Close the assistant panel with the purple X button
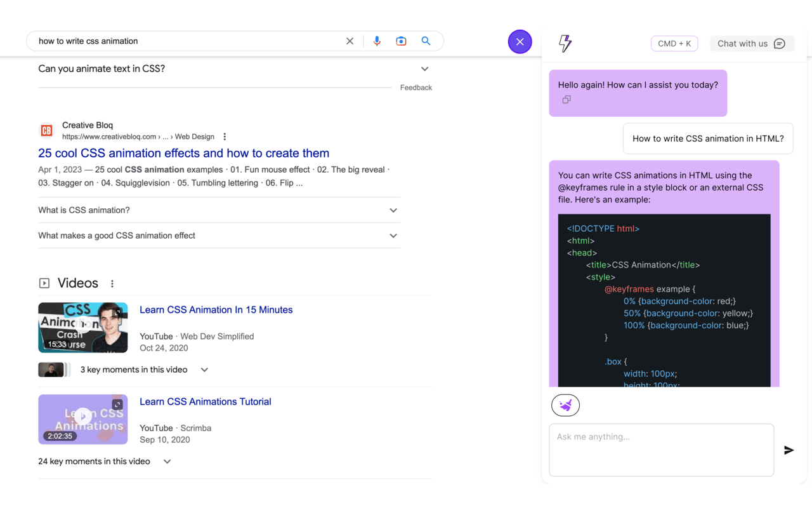Screen dimensions: 812x508 point(520,42)
